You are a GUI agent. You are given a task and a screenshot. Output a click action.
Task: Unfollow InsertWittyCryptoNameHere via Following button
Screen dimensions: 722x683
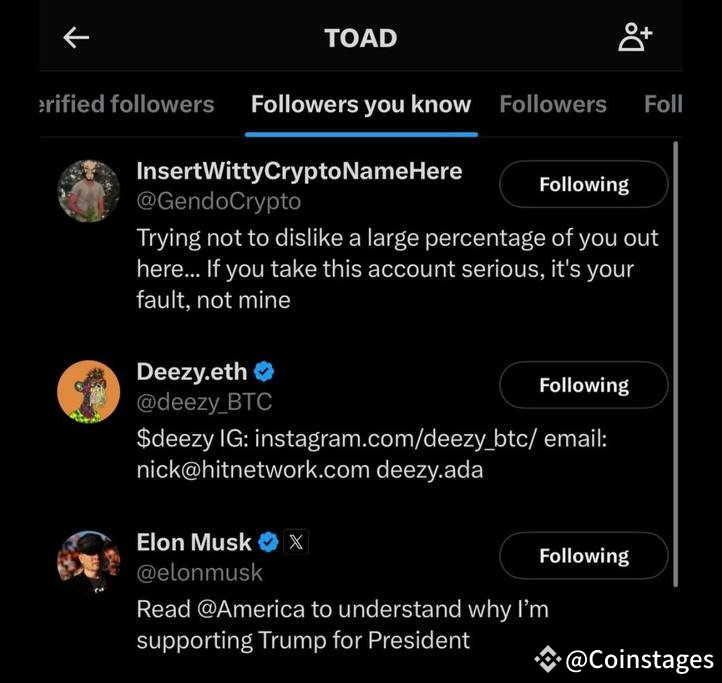coord(583,185)
